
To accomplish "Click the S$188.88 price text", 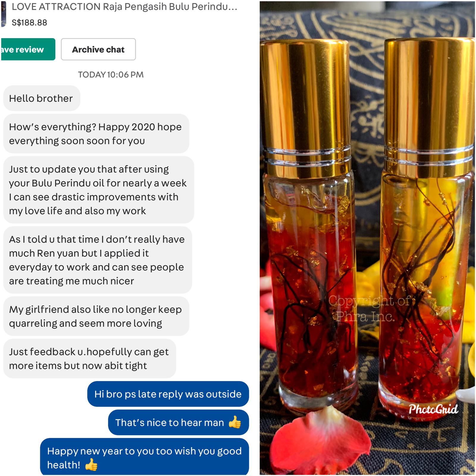I will coord(29,23).
